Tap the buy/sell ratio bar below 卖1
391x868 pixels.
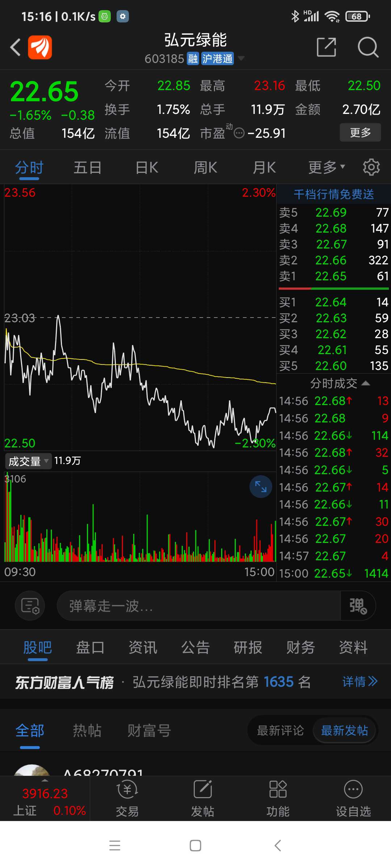point(333,289)
